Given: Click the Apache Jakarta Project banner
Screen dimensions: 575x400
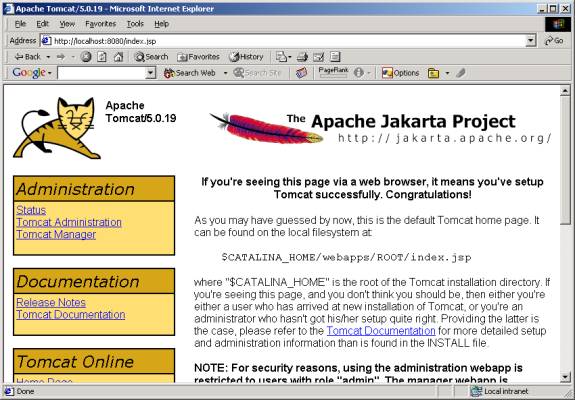Looking at the screenshot, I should coord(380,128).
